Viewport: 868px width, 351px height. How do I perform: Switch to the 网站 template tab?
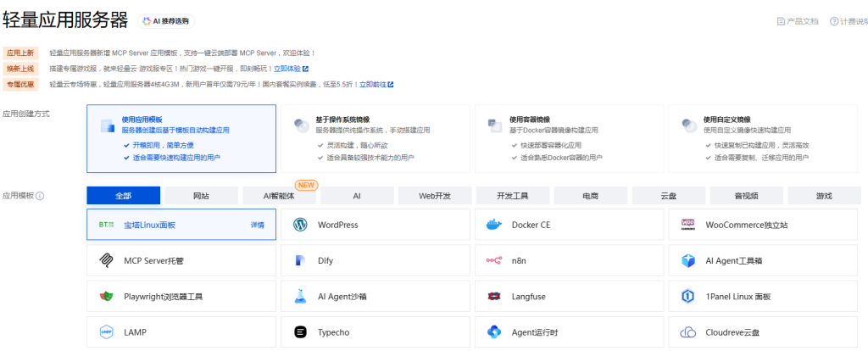tap(202, 196)
